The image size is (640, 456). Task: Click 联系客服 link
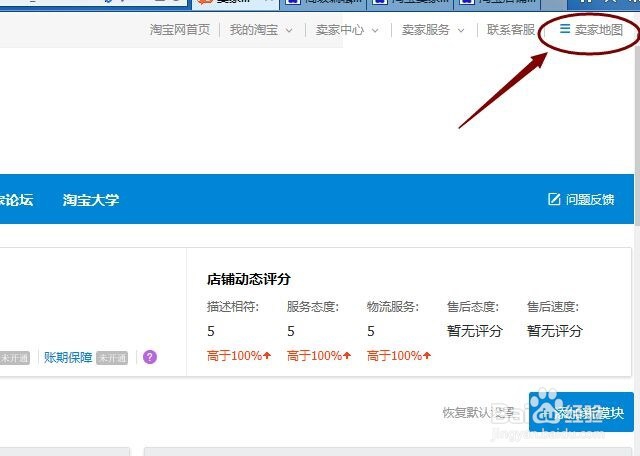point(511,30)
